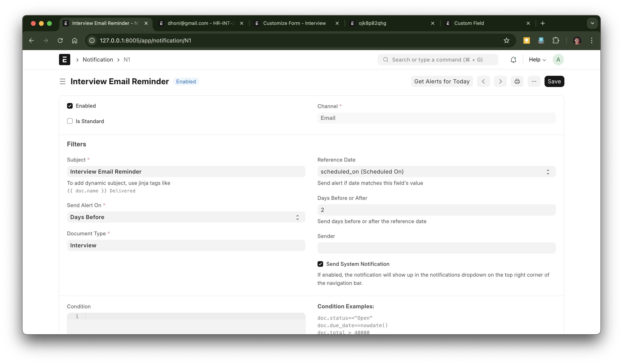The image size is (623, 364).
Task: Uncheck the Enabled checkbox
Action: tap(70, 106)
